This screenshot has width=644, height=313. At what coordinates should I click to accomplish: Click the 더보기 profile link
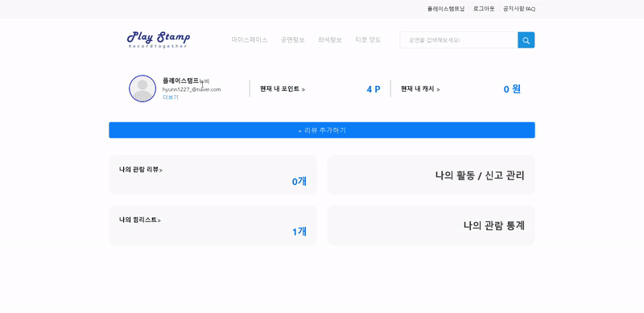tap(171, 97)
